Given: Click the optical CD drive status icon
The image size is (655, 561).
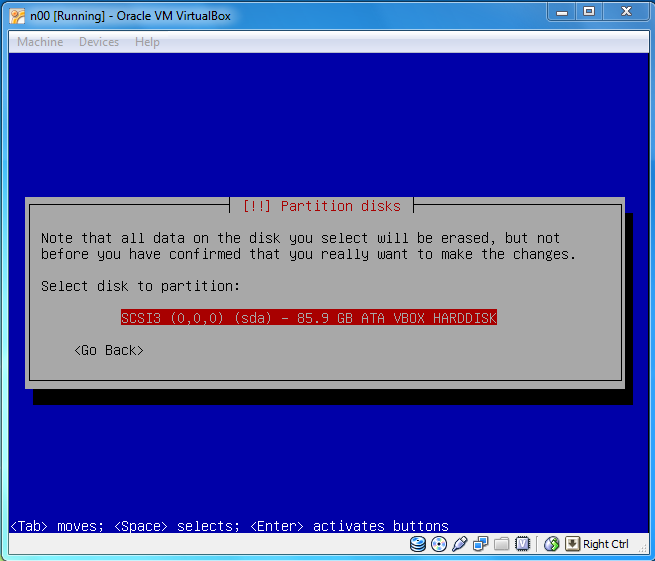Looking at the screenshot, I should coord(439,544).
